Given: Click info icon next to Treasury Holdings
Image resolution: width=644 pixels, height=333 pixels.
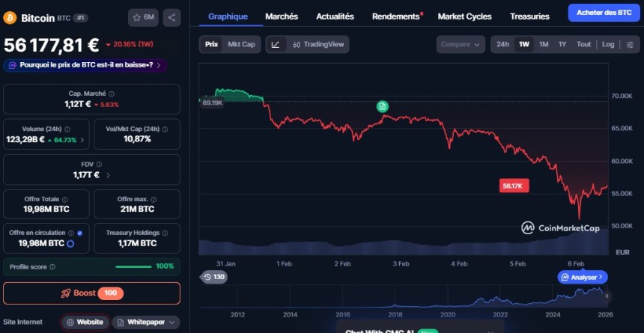Looking at the screenshot, I should [165, 233].
